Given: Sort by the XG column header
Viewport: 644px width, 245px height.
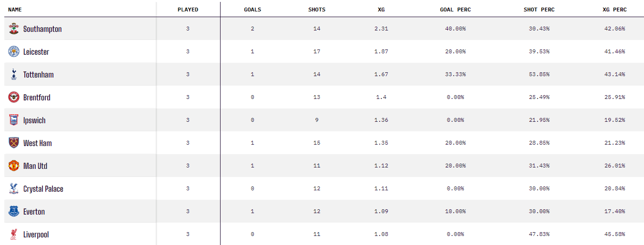Looking at the screenshot, I should coord(381,10).
